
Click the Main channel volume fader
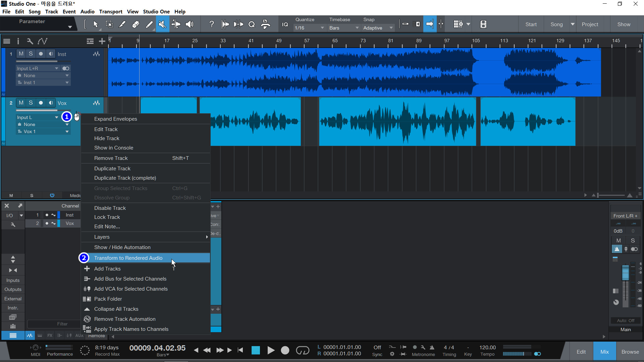(x=625, y=272)
